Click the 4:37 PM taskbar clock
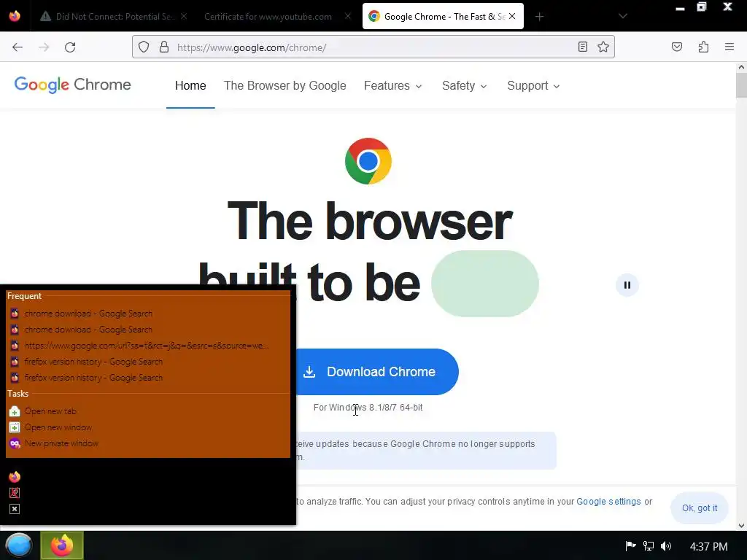Image resolution: width=747 pixels, height=560 pixels. tap(708, 546)
